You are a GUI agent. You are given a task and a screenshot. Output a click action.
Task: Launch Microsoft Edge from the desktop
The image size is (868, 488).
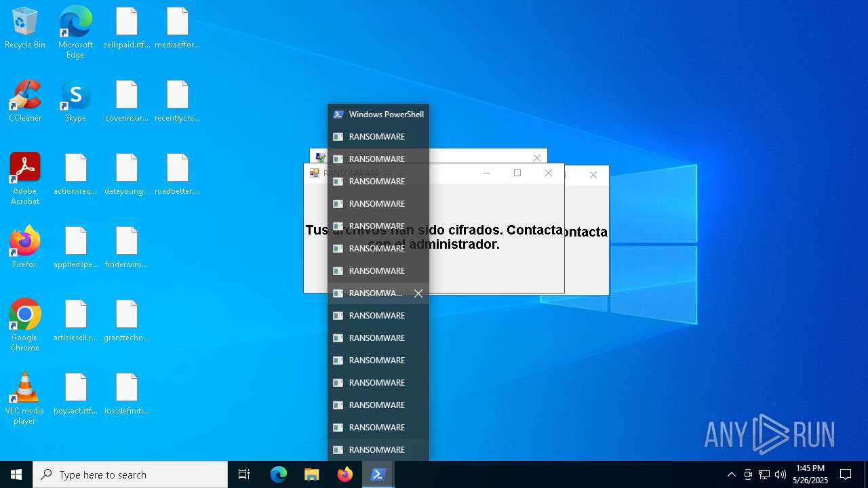pyautogui.click(x=75, y=33)
